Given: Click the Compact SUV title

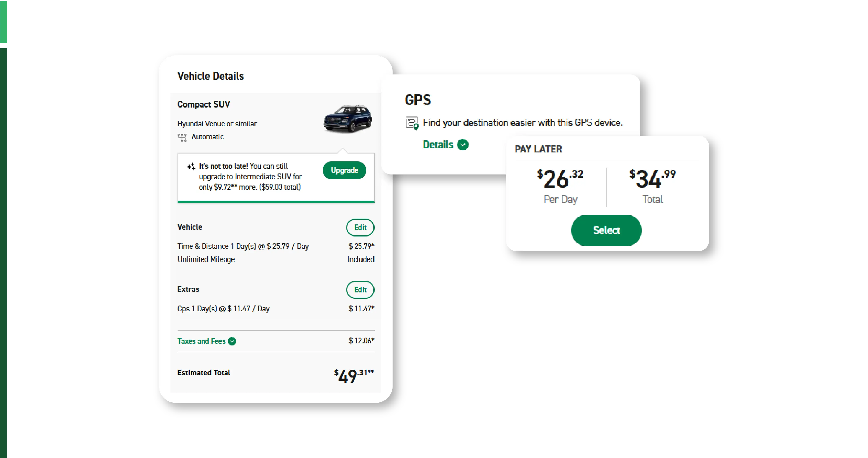Looking at the screenshot, I should 204,104.
